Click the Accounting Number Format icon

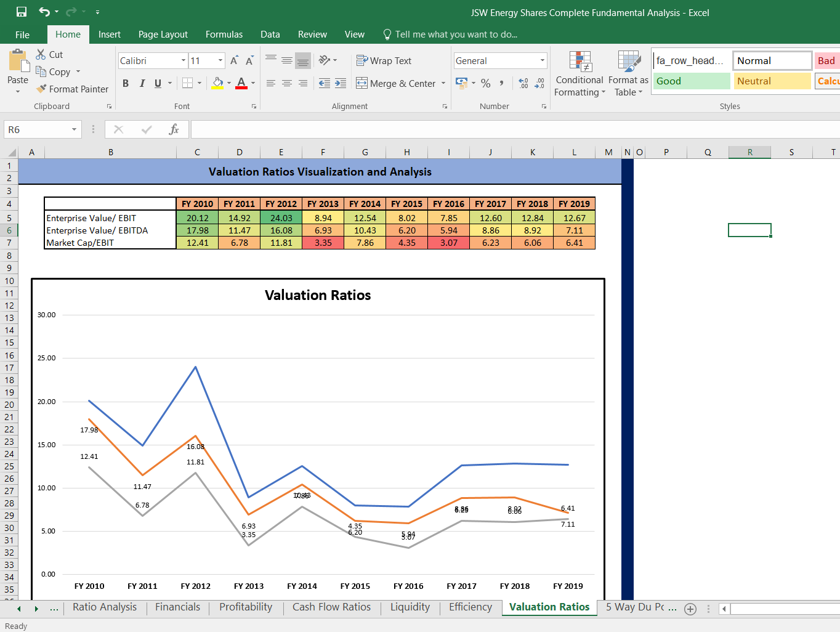pyautogui.click(x=461, y=83)
